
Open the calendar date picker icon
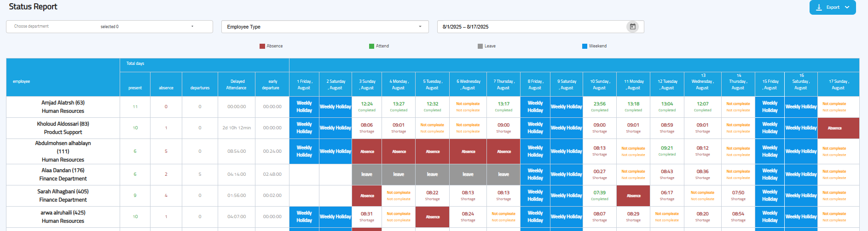click(632, 27)
